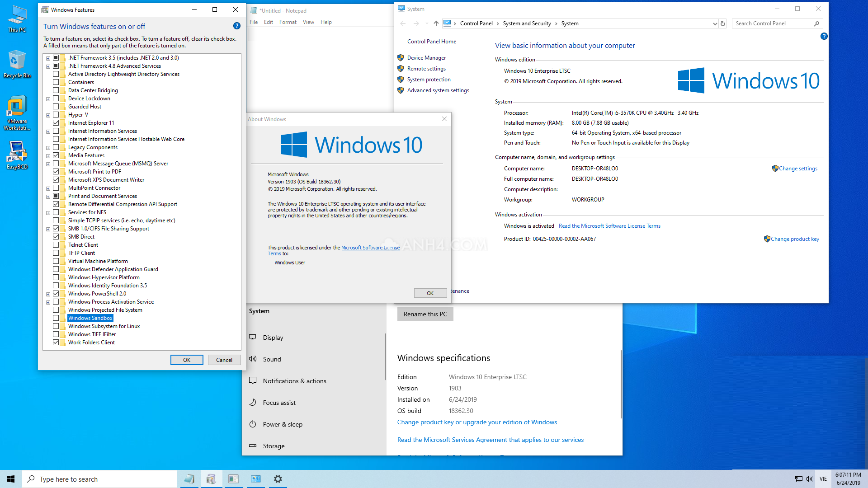868x488 pixels.
Task: Open Settings gear in taskbar
Action: coord(278,479)
